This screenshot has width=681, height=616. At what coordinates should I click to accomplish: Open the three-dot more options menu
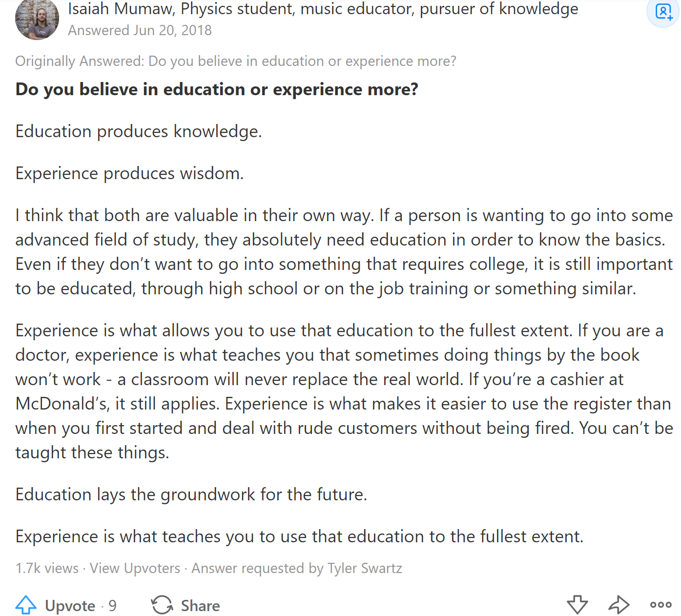tap(660, 605)
